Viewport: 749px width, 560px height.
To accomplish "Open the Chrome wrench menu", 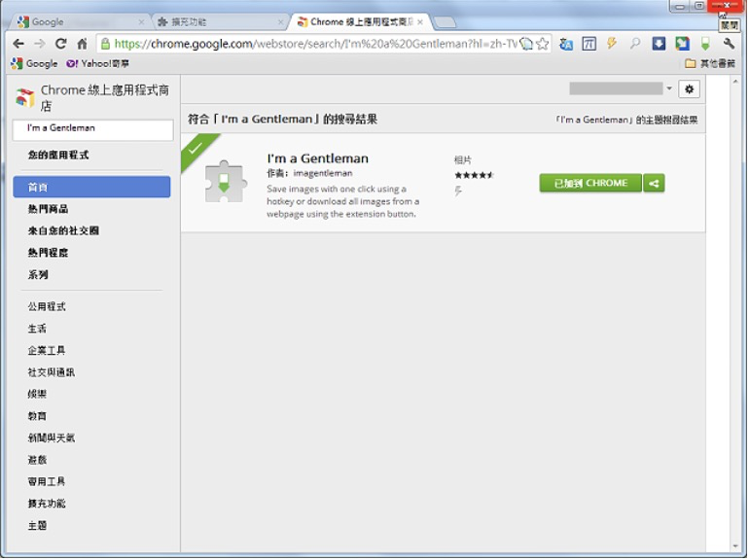I will click(x=729, y=44).
